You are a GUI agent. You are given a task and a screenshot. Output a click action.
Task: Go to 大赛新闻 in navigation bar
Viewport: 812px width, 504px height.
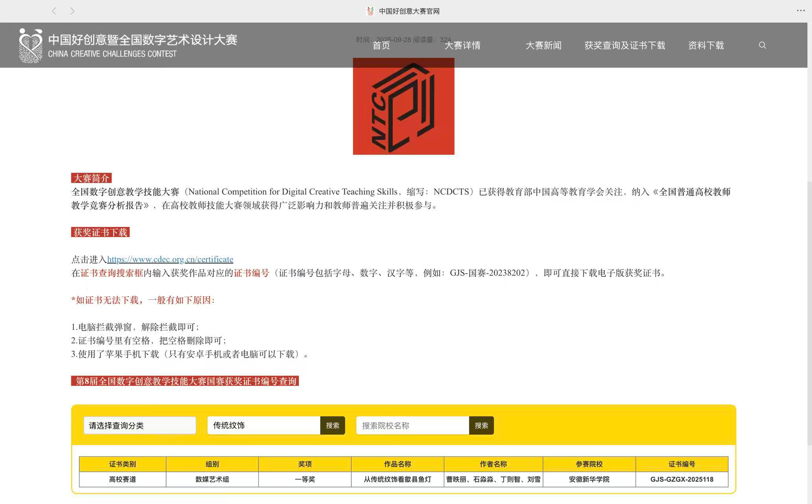coord(543,46)
